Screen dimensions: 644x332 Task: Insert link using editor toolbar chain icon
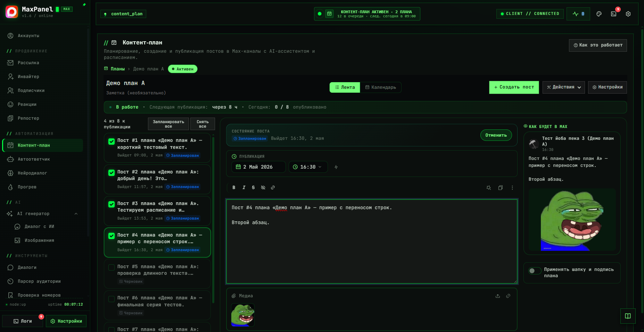273,188
